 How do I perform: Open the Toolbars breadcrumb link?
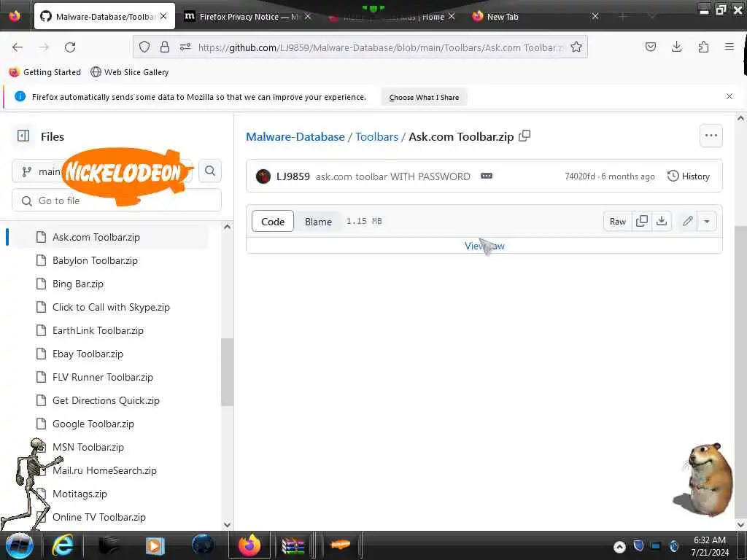(377, 136)
